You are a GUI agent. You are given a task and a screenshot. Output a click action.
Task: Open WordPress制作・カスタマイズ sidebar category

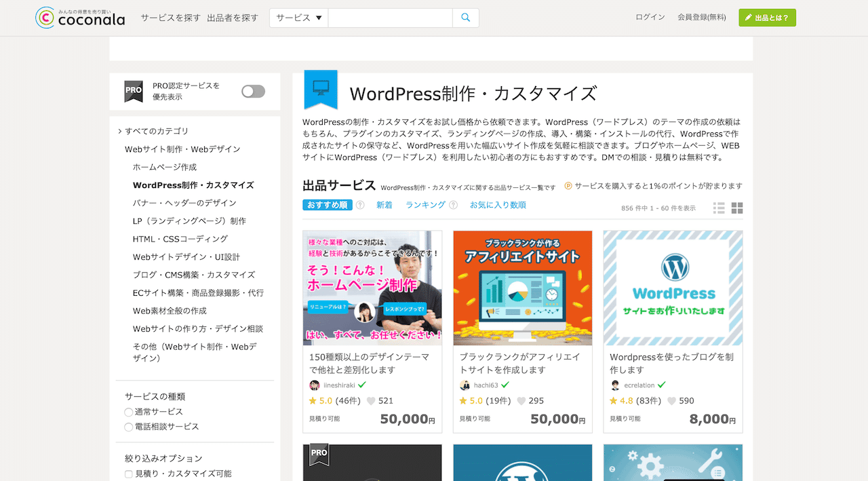click(x=193, y=185)
